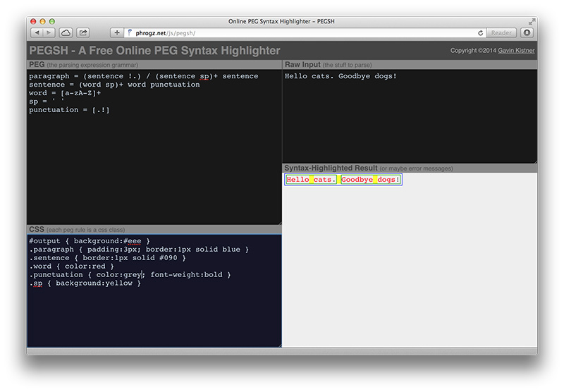Click the PEG editor resize handle corner
Screen dimensions: 564x392
pyautogui.click(x=279, y=223)
